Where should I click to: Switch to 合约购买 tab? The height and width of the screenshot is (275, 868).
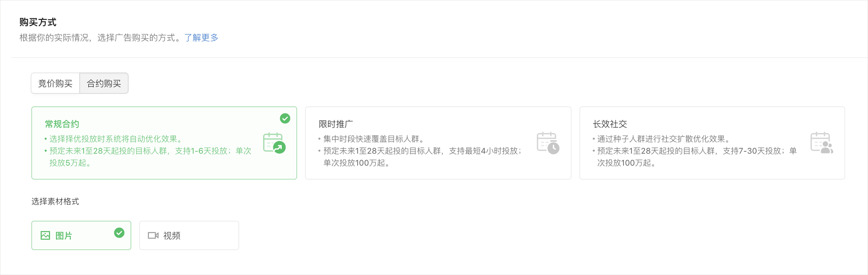click(x=104, y=83)
